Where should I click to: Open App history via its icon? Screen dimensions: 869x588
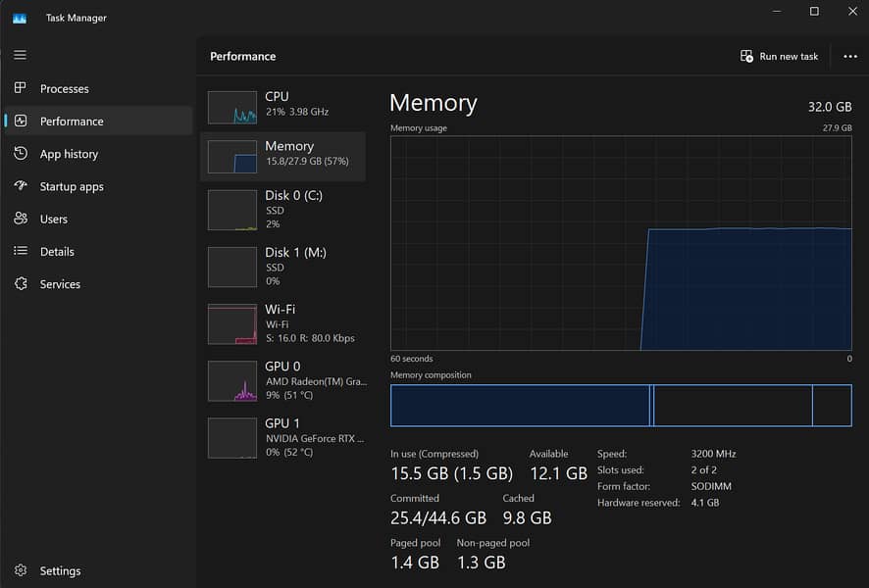[21, 154]
